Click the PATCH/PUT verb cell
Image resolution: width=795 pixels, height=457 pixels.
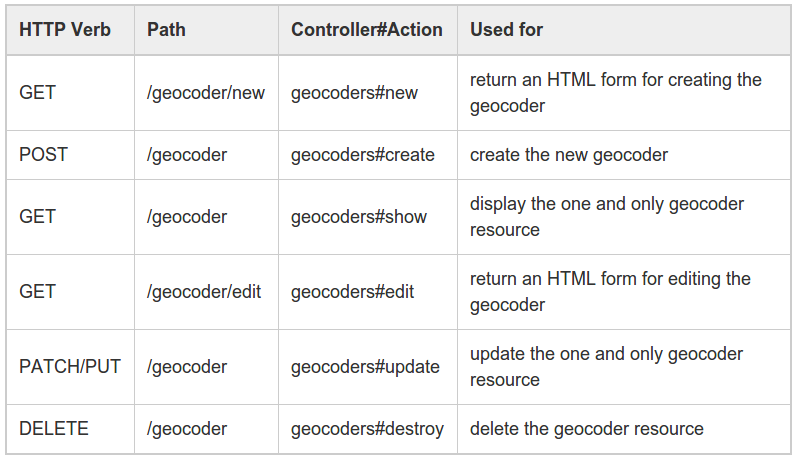click(x=70, y=367)
